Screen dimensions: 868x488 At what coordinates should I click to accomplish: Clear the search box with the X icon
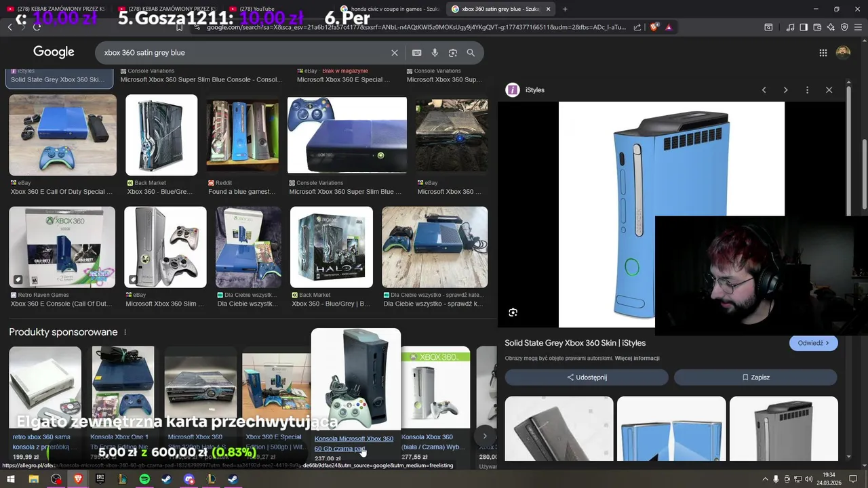tap(395, 53)
